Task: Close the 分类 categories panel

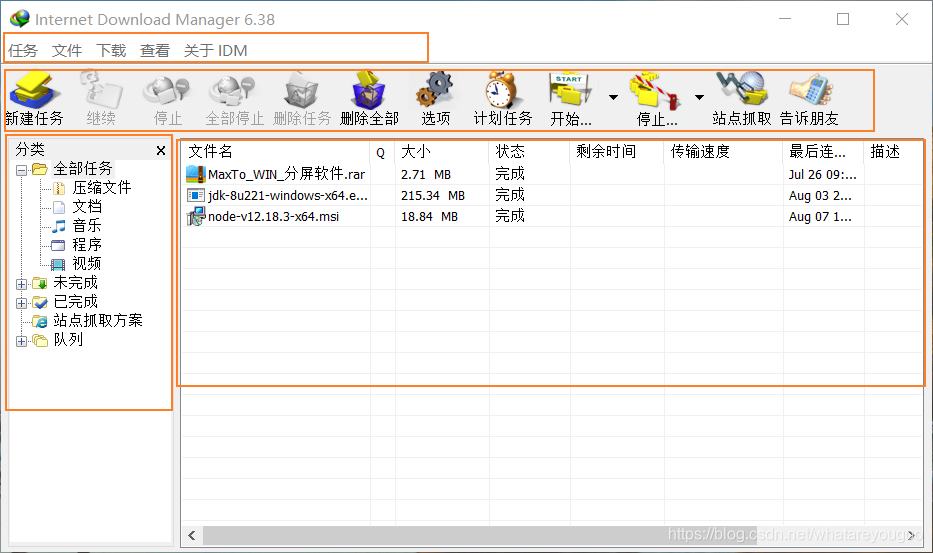Action: coord(161,151)
